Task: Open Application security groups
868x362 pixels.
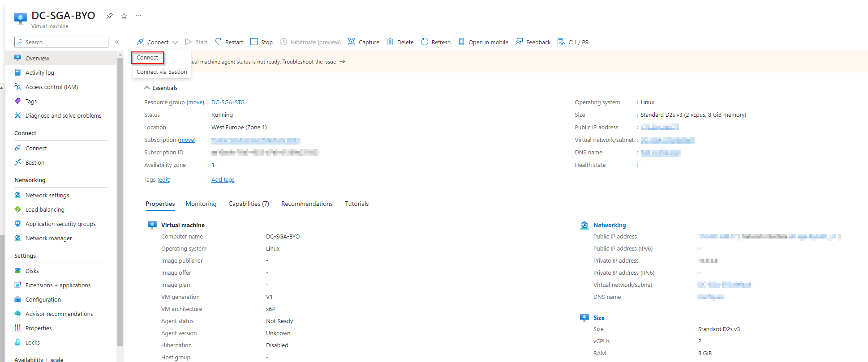Action: (x=61, y=224)
